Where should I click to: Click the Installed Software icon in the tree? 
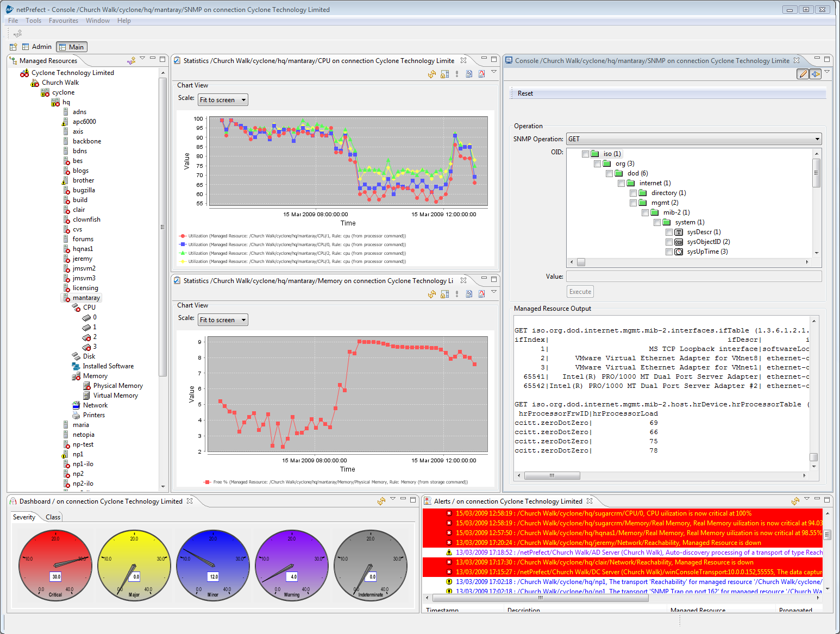pos(76,366)
